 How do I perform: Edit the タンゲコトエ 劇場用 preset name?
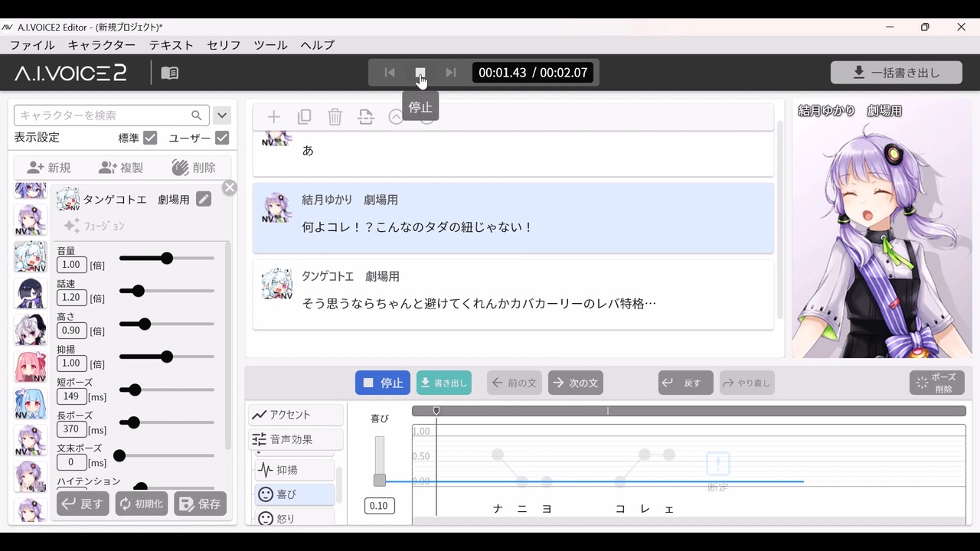tap(203, 199)
